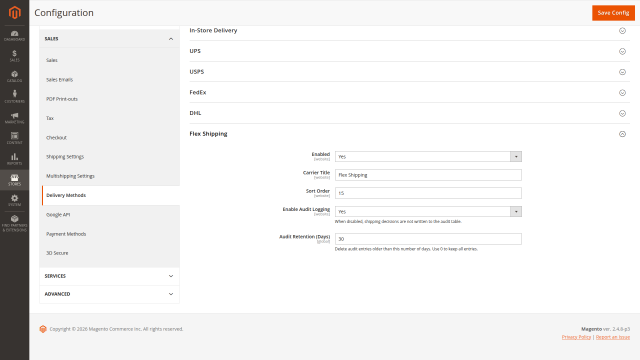The image size is (640, 360).
Task: Select Checkout menu item
Action: pyautogui.click(x=56, y=138)
